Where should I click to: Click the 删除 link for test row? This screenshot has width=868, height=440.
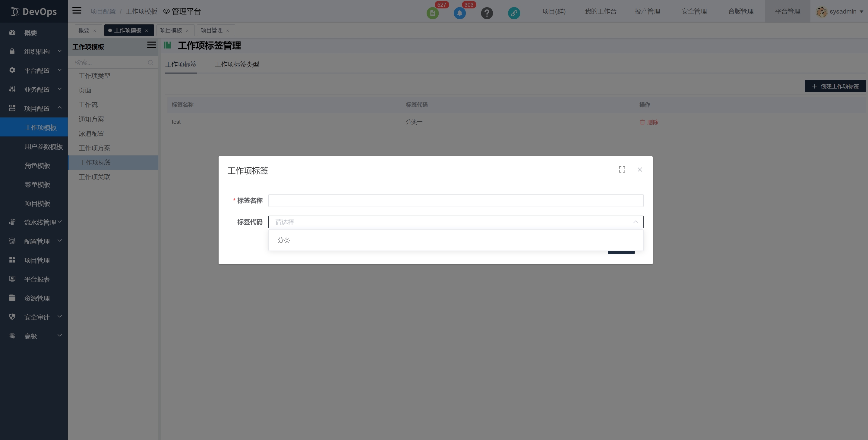(x=649, y=122)
